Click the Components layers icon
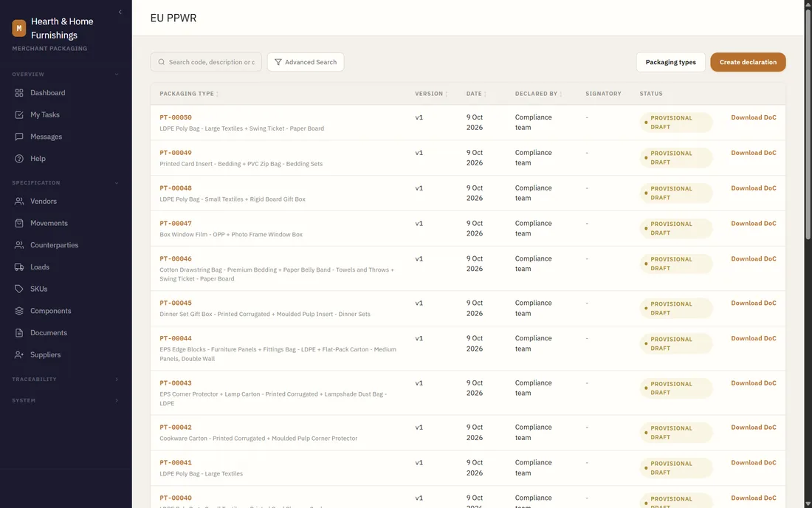Viewport: 812px width, 508px height. pyautogui.click(x=19, y=311)
